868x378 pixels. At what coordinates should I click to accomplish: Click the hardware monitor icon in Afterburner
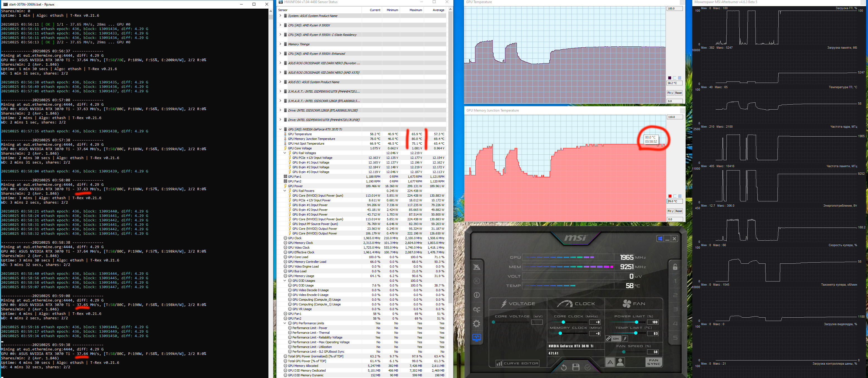tap(476, 337)
